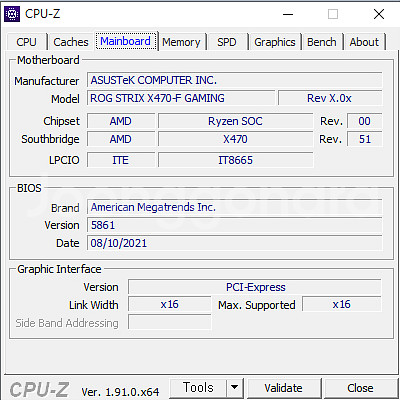View the About tab
Viewport: 401px width, 402px height.
(x=364, y=42)
